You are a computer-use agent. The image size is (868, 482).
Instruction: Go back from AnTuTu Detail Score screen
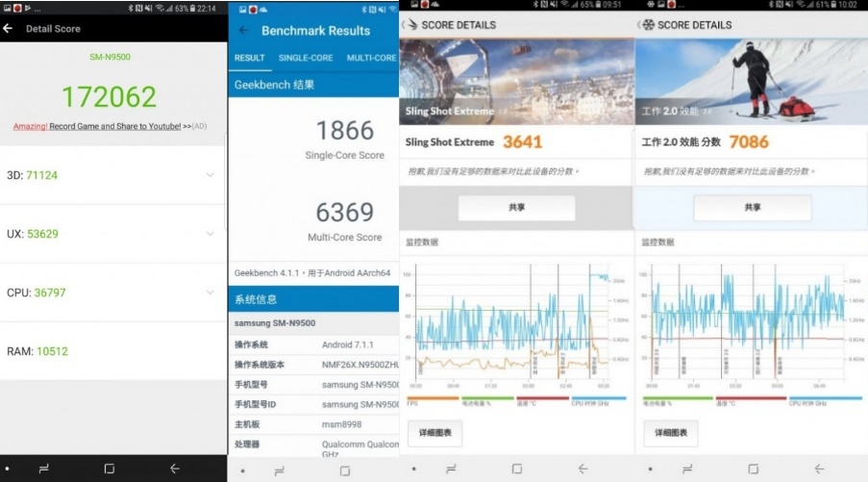pyautogui.click(x=8, y=28)
